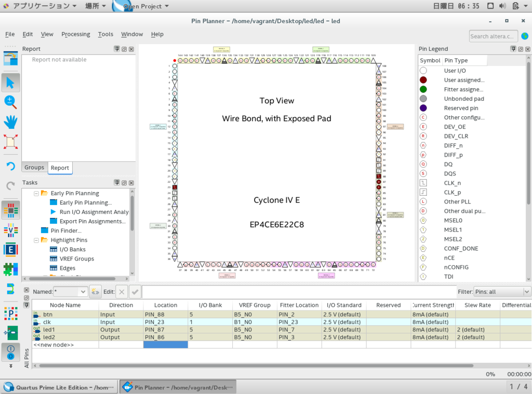Open the 場所 menu

pos(96,6)
